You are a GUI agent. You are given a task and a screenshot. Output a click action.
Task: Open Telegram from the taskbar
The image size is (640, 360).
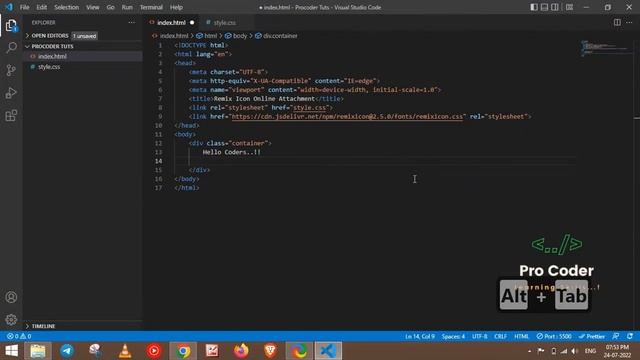click(x=67, y=351)
